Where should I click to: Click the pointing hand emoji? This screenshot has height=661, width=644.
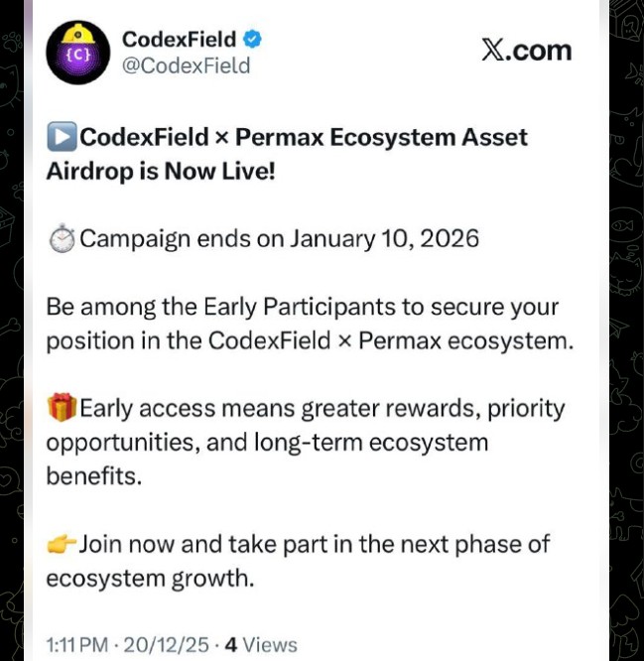coord(62,544)
